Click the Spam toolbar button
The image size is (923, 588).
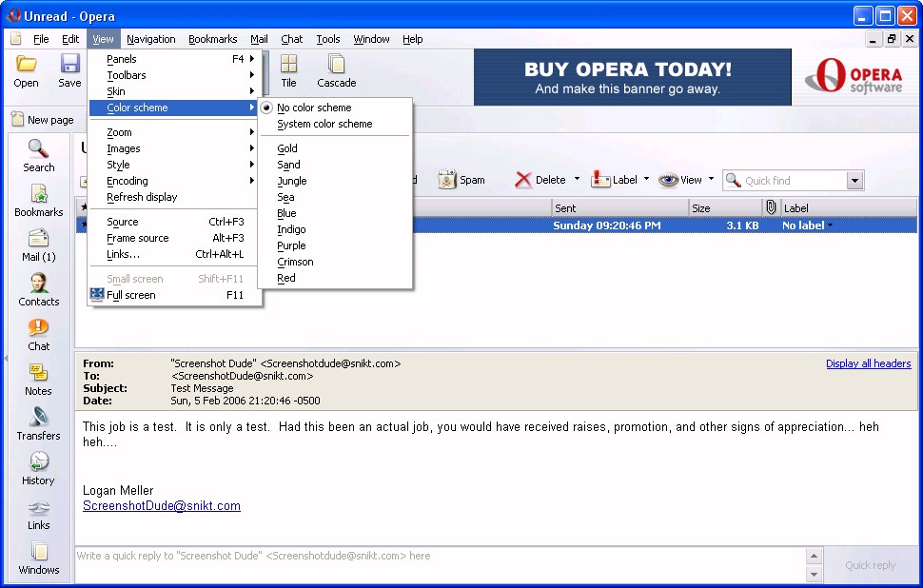point(461,180)
